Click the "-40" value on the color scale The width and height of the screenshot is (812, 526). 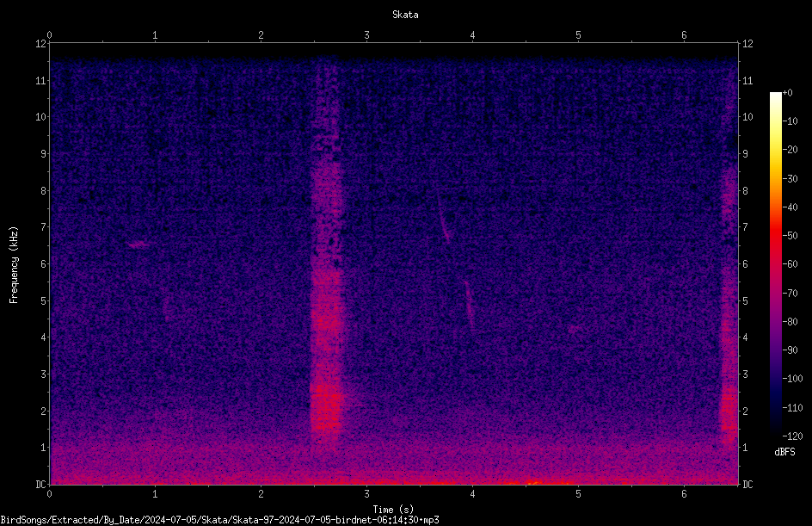pyautogui.click(x=790, y=207)
